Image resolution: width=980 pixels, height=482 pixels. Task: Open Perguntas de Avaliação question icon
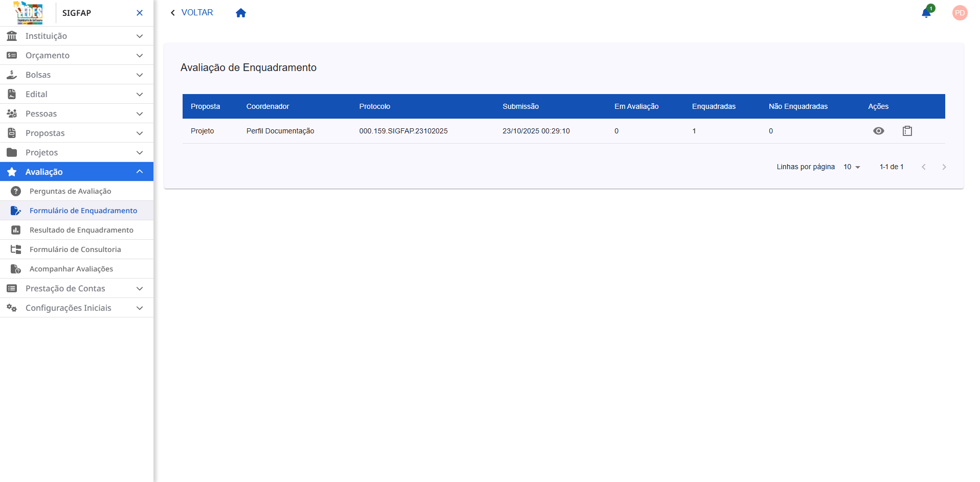pyautogui.click(x=16, y=191)
